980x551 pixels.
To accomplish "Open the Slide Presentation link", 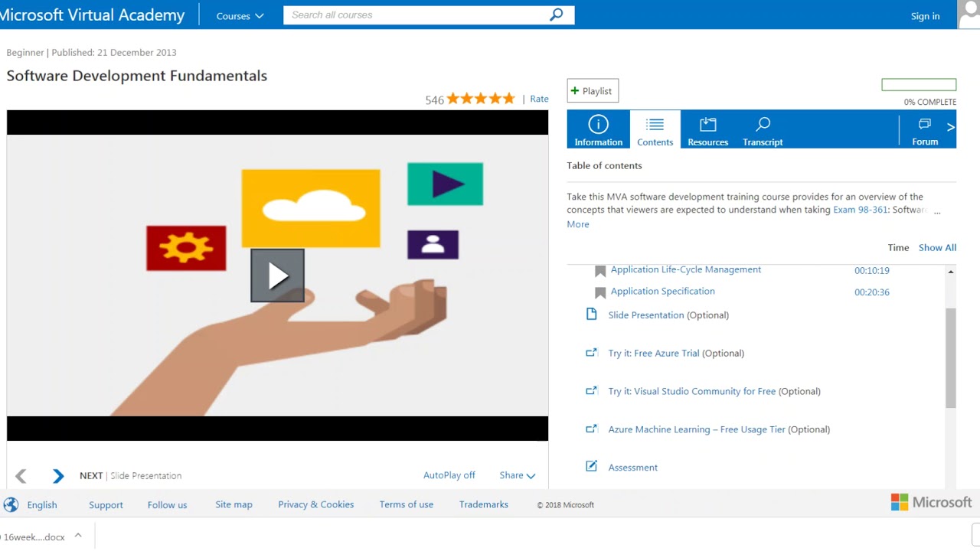I will pos(646,315).
